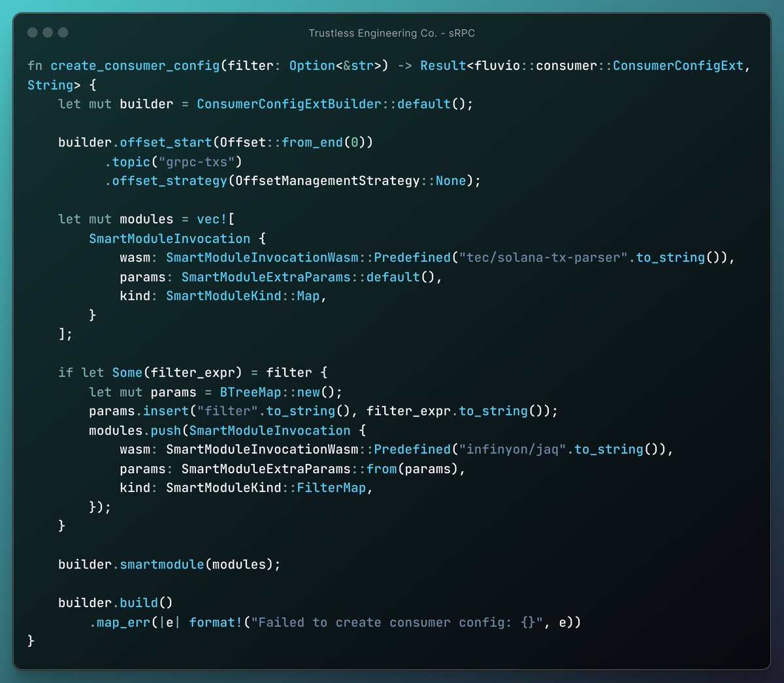This screenshot has height=683, width=784.
Task: Click 'String> {' on the second line
Action: (62, 85)
